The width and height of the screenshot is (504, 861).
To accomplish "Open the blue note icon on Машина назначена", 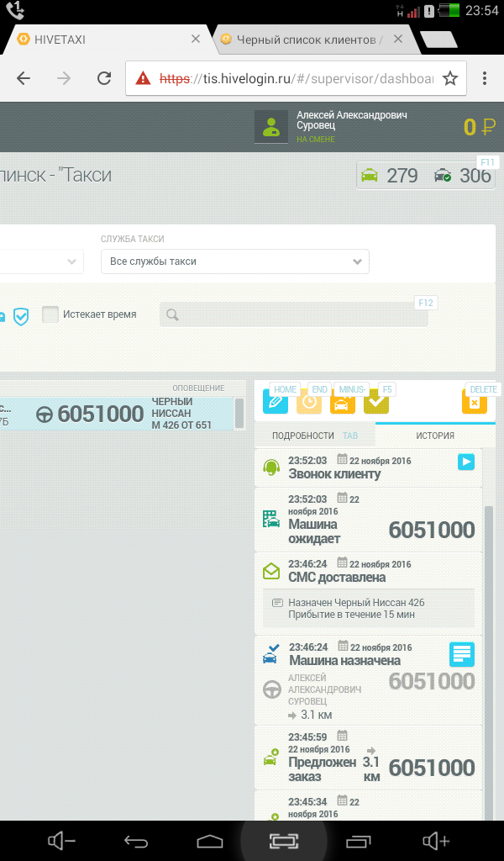I will (462, 654).
